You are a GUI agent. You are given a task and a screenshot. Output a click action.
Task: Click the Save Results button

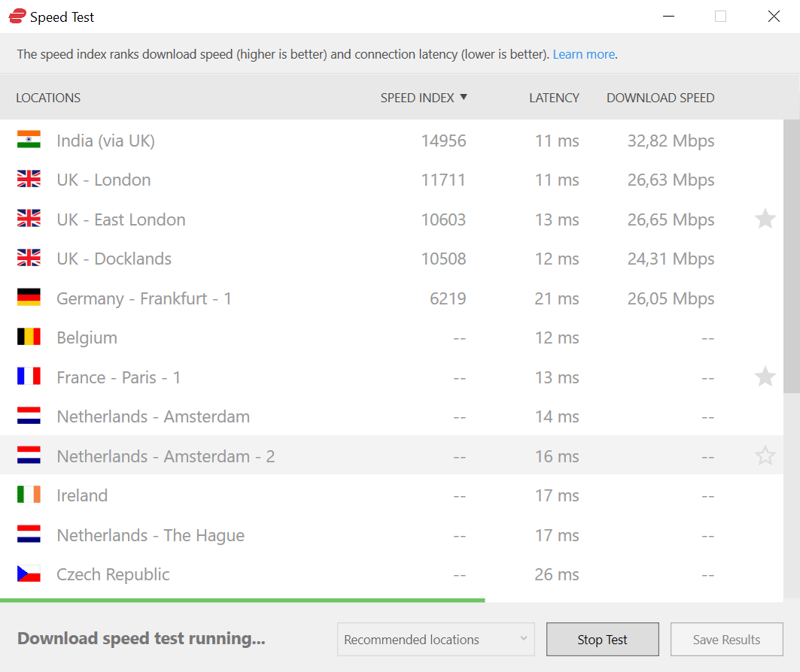tap(727, 639)
